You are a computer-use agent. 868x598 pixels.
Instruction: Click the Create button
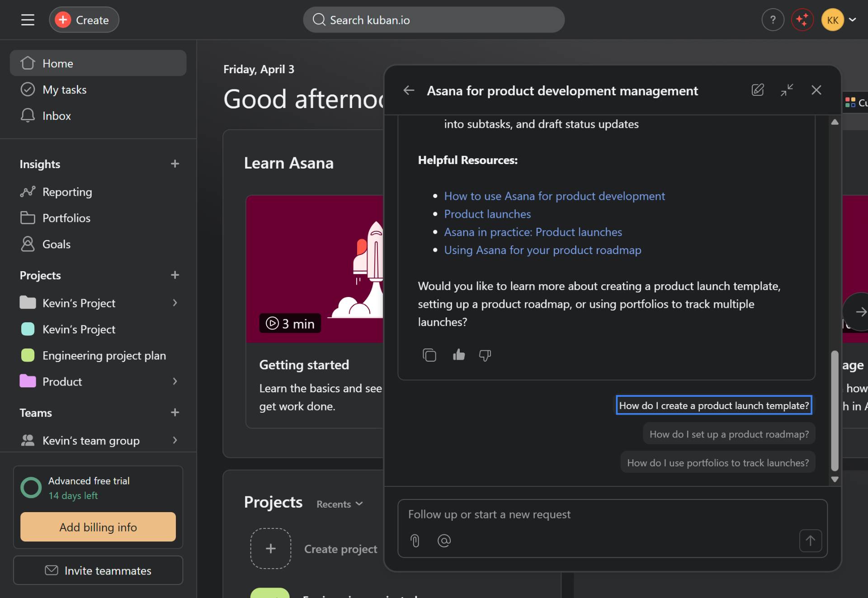84,20
